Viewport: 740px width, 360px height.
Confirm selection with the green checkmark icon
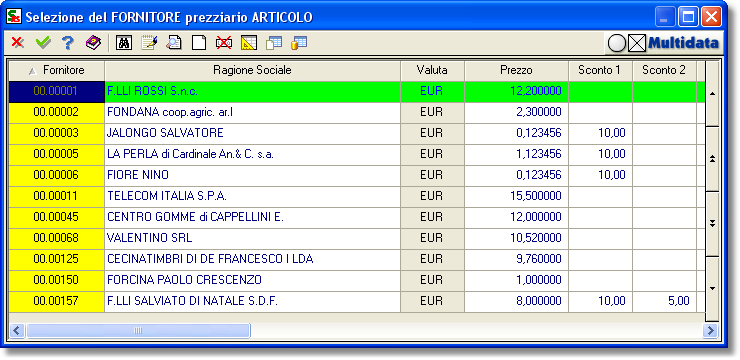(43, 43)
